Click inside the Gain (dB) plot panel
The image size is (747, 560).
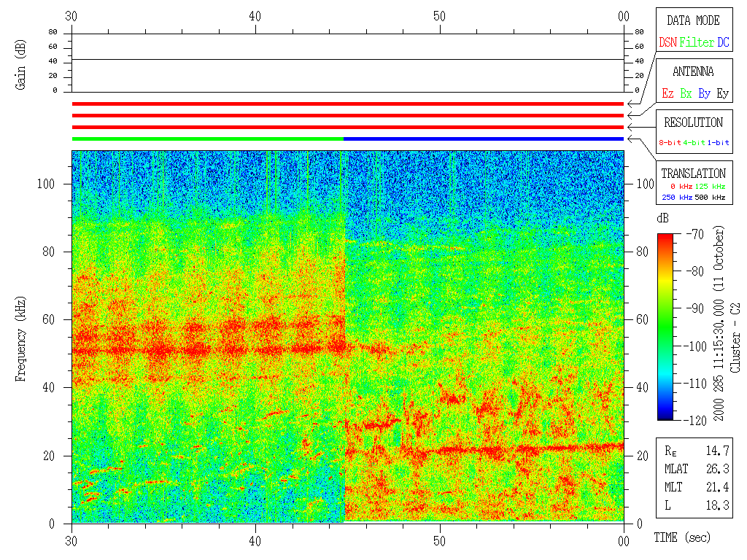(x=347, y=62)
